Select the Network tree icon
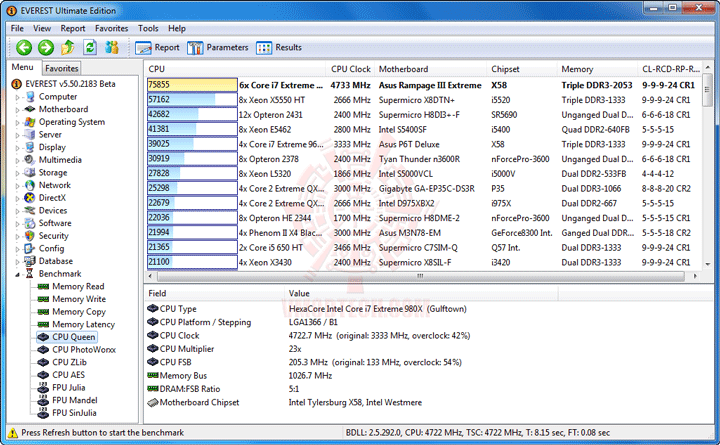Image resolution: width=720 pixels, height=445 pixels. click(30, 185)
